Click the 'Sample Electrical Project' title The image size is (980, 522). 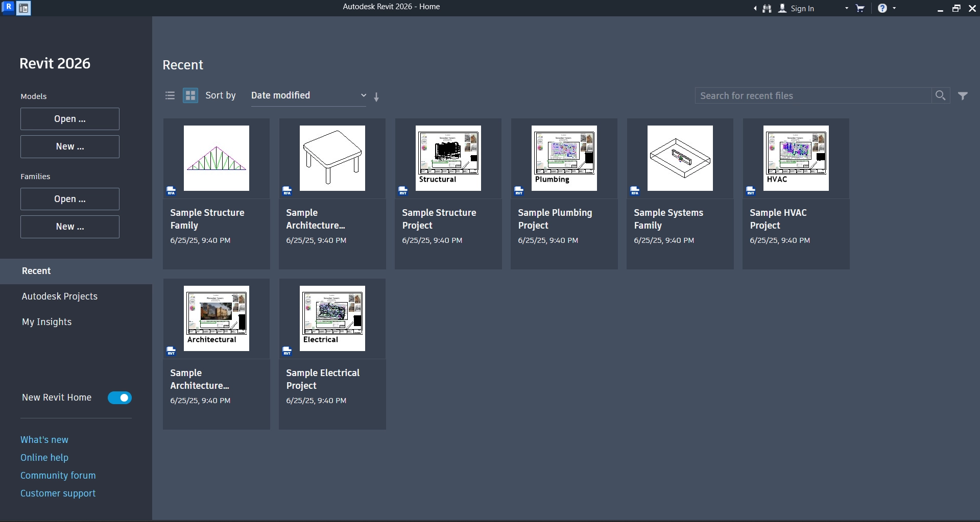pyautogui.click(x=323, y=379)
